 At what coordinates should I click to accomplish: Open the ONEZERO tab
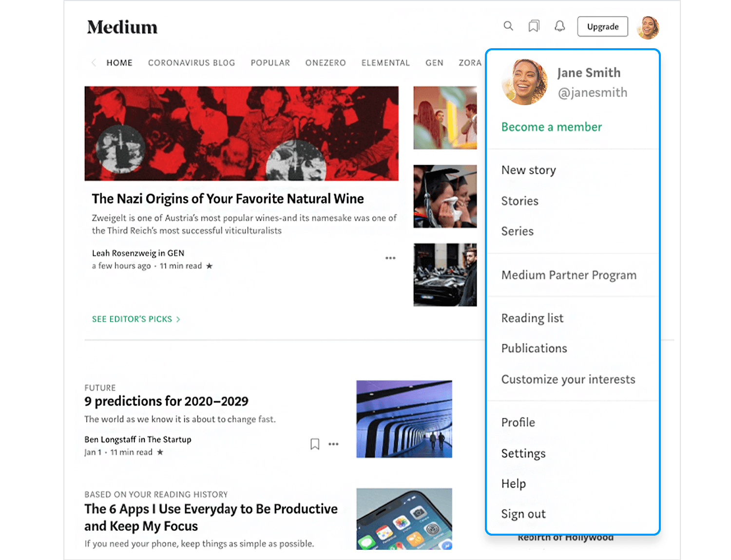[x=325, y=63]
